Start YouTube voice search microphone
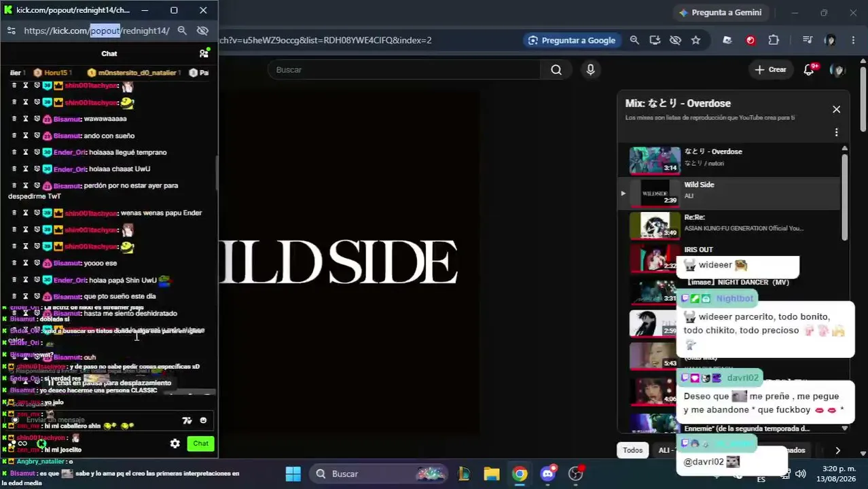Viewport: 868px width, 489px height. (590, 69)
